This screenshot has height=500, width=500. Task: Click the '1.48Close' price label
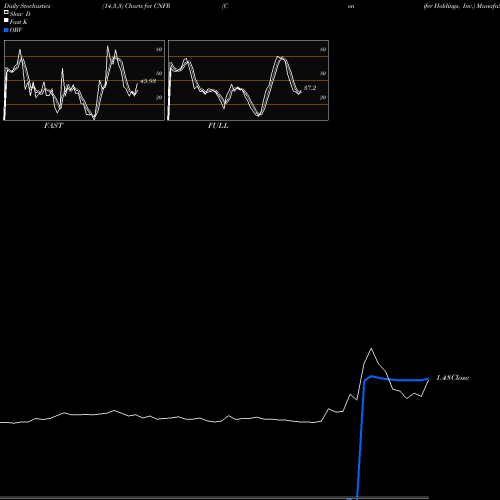(453, 378)
